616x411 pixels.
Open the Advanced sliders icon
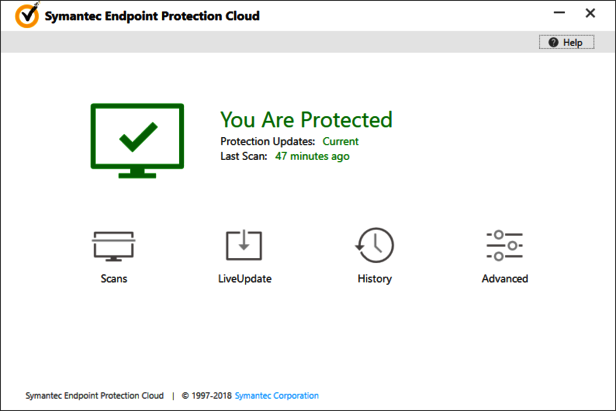pyautogui.click(x=504, y=246)
